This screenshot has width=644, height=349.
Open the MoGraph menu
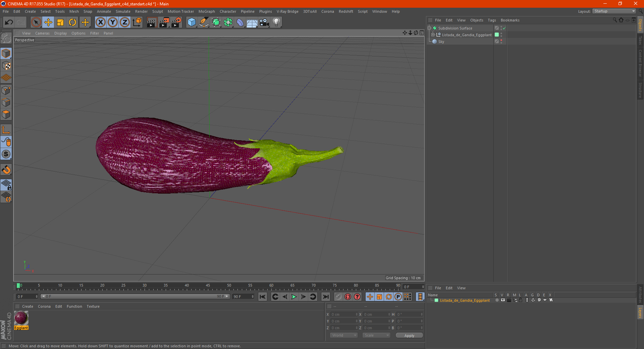point(207,11)
